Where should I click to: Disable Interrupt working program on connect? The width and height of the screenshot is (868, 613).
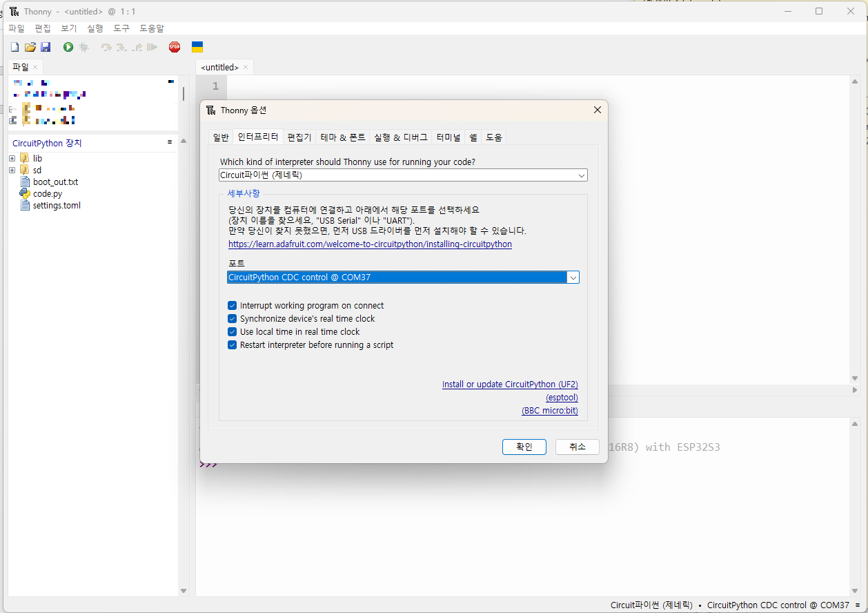[232, 305]
